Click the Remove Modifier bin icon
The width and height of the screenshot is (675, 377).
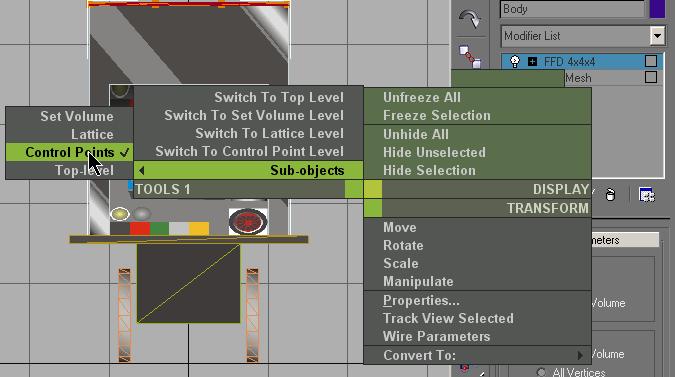pos(610,195)
